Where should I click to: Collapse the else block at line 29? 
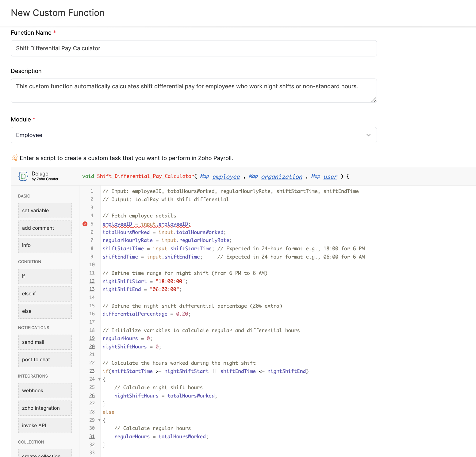tap(99, 420)
